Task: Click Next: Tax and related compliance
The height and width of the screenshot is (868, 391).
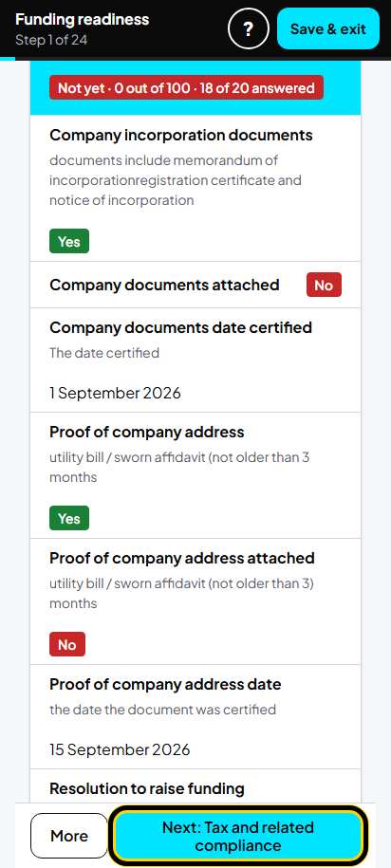Action: pyautogui.click(x=237, y=836)
